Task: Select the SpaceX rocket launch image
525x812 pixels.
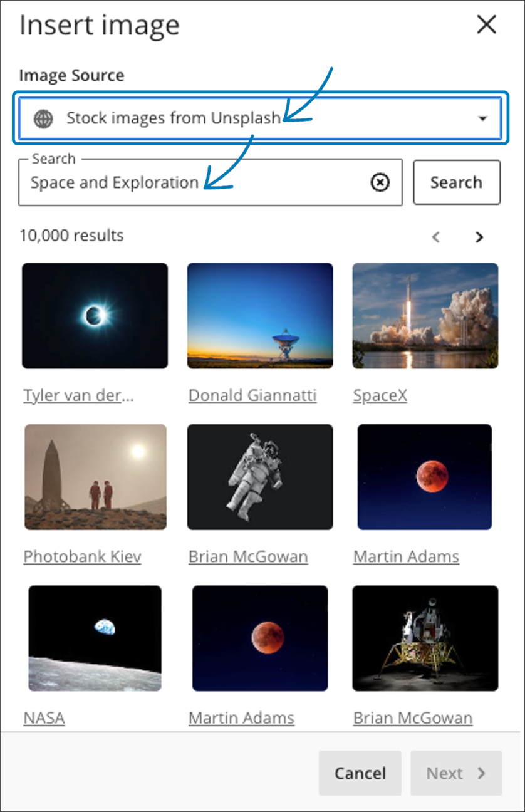Action: (425, 315)
